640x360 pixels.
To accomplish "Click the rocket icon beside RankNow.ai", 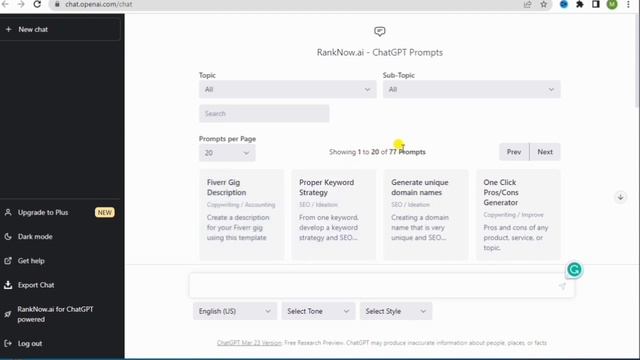I will 8,314.
